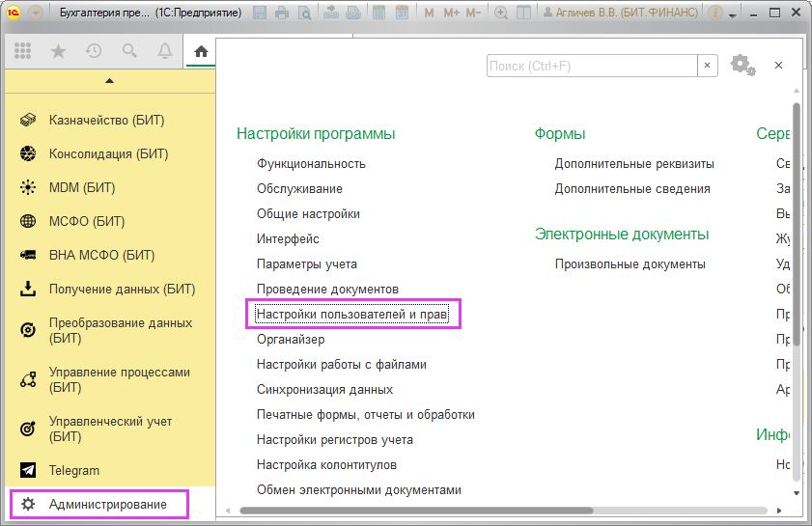The width and height of the screenshot is (812, 526).
Task: Open the calculator icon in the title bar
Action: click(378, 14)
